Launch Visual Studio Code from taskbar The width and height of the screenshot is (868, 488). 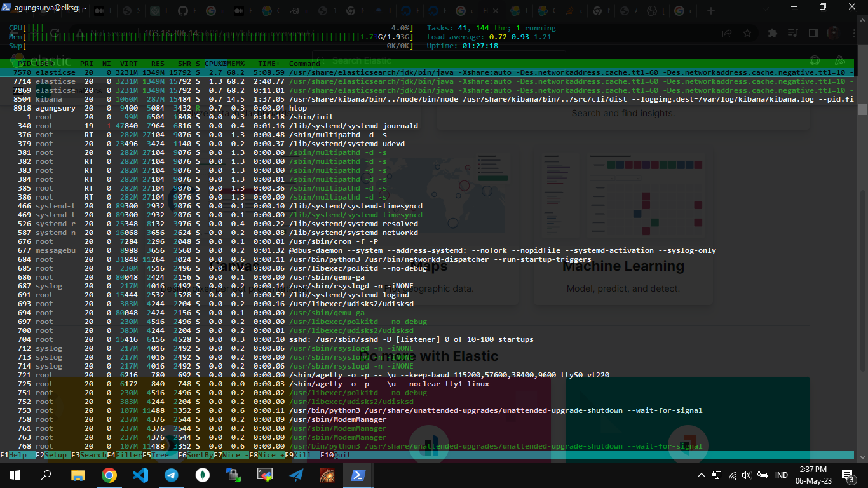pos(140,475)
